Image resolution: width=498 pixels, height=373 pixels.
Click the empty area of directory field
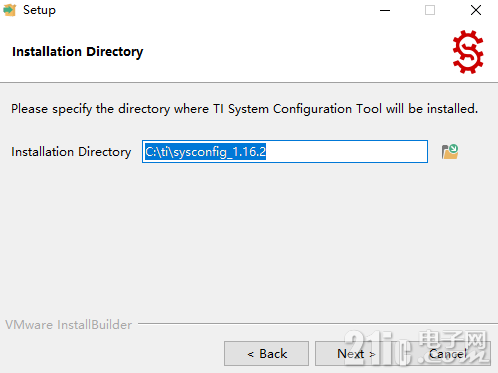tap(347, 152)
